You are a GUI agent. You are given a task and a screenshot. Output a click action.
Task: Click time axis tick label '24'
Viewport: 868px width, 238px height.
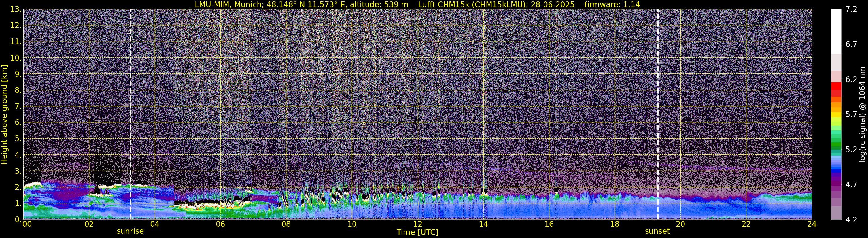[812, 224]
